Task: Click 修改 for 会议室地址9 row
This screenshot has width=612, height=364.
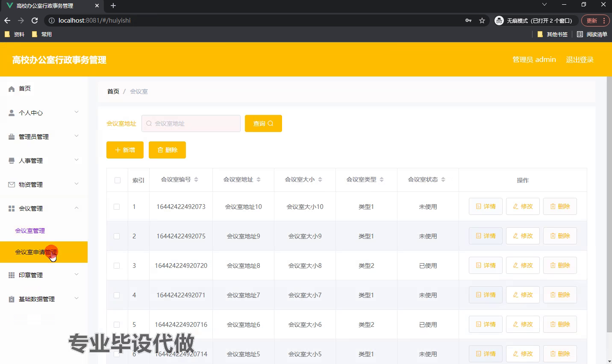Action: click(x=523, y=236)
